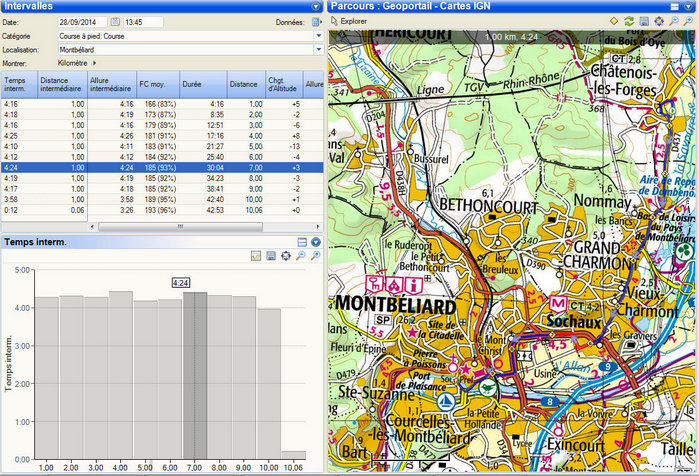The height and width of the screenshot is (476, 699).
Task: Select interval row with duration 12:51
Action: [x=162, y=125]
